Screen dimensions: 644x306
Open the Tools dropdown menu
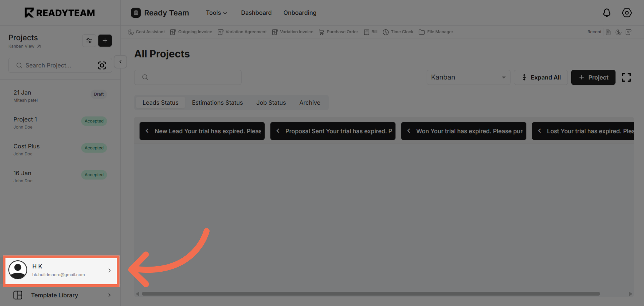216,13
